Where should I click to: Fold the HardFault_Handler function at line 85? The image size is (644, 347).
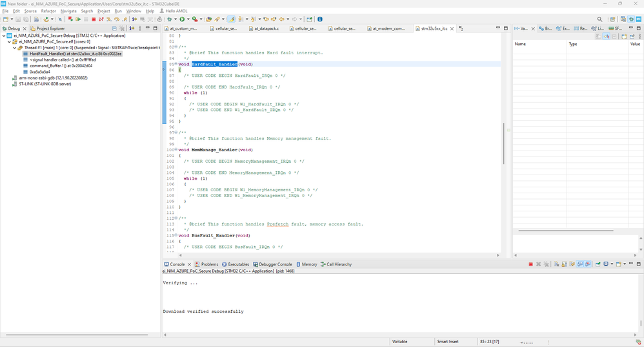click(176, 64)
